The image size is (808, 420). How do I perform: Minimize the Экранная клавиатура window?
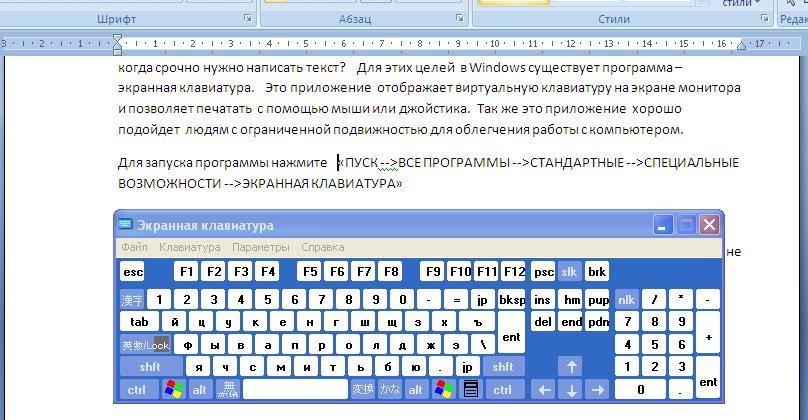click(663, 225)
